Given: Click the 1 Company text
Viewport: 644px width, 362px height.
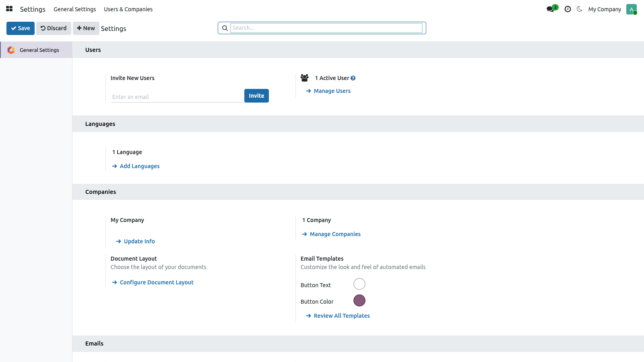Looking at the screenshot, I should [317, 220].
